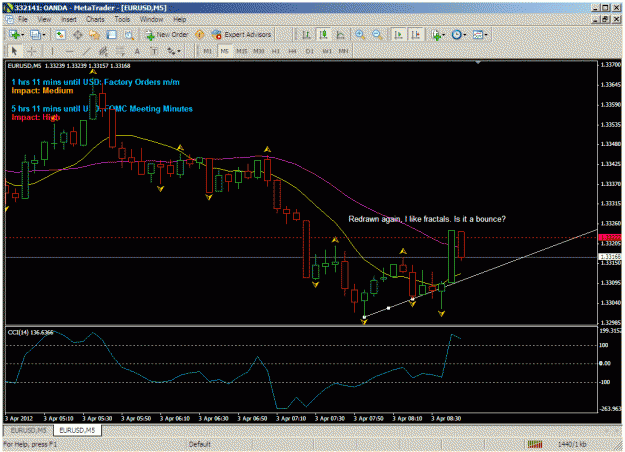Screen dimensions: 625x452
Task: Select the D1 timeframe
Action: 310,51
